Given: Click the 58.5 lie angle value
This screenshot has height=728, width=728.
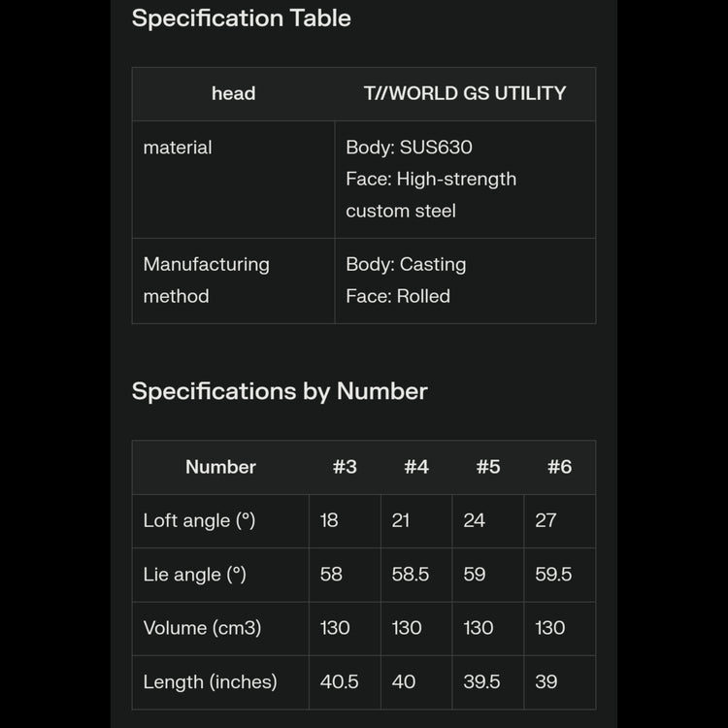Looking at the screenshot, I should coord(410,575).
